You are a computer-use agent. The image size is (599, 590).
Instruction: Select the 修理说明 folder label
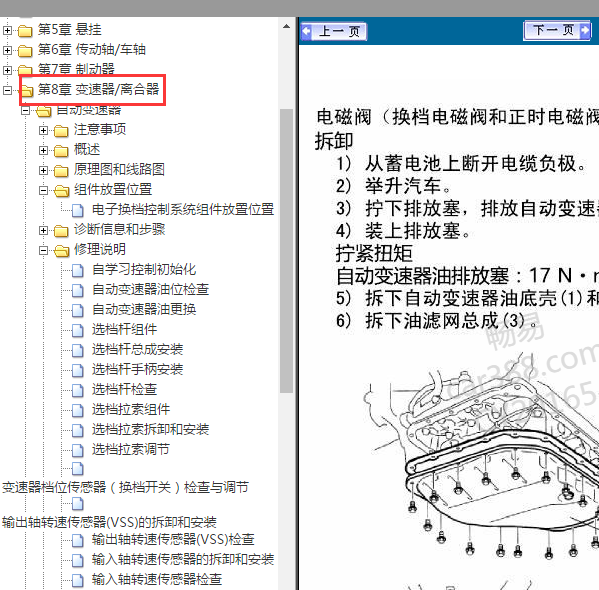(100, 249)
